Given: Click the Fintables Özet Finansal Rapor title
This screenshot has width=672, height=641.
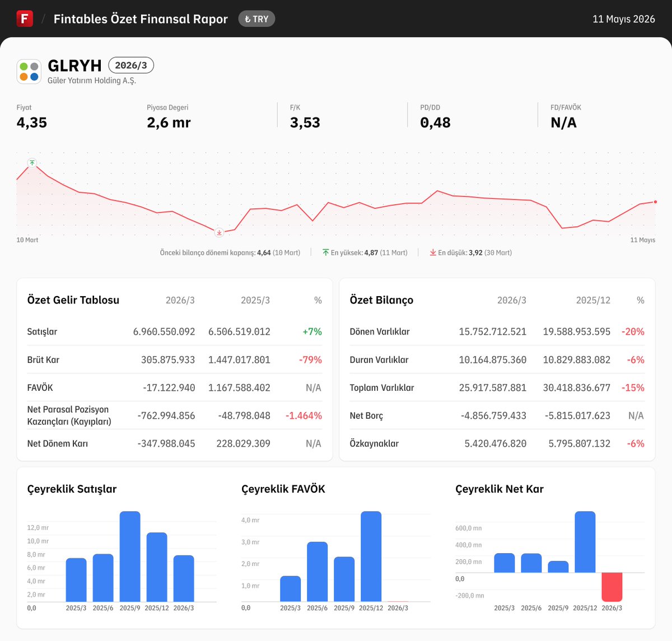Looking at the screenshot, I should (141, 19).
